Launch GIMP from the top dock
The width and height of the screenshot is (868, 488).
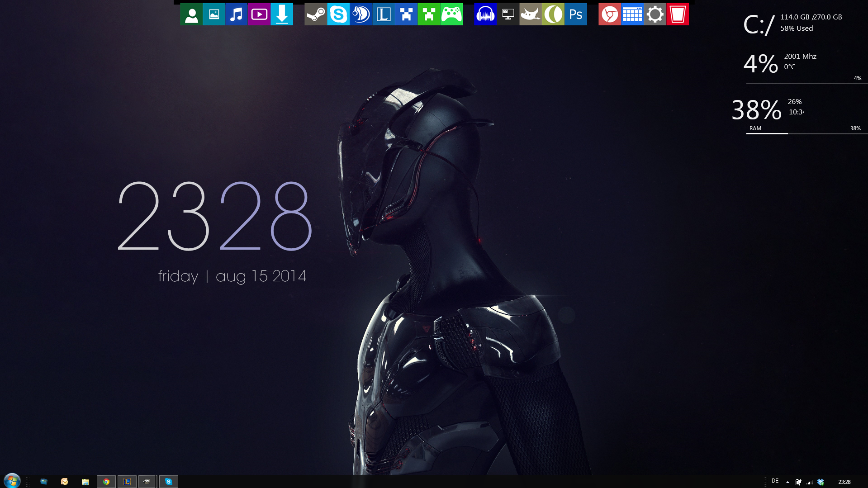coord(531,14)
